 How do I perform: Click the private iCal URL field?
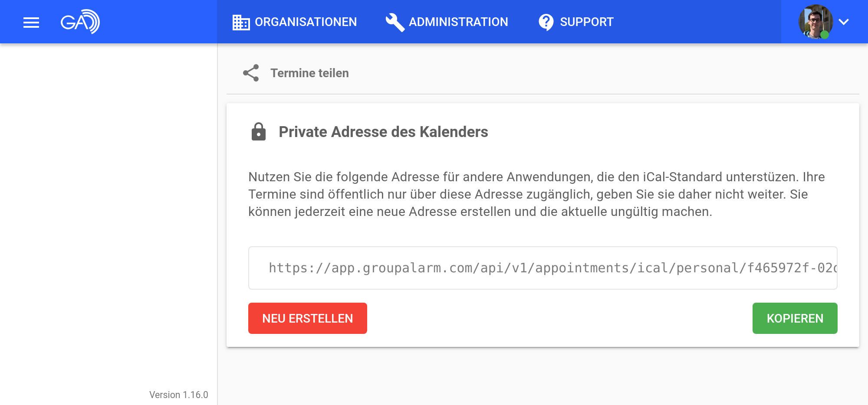pos(542,268)
